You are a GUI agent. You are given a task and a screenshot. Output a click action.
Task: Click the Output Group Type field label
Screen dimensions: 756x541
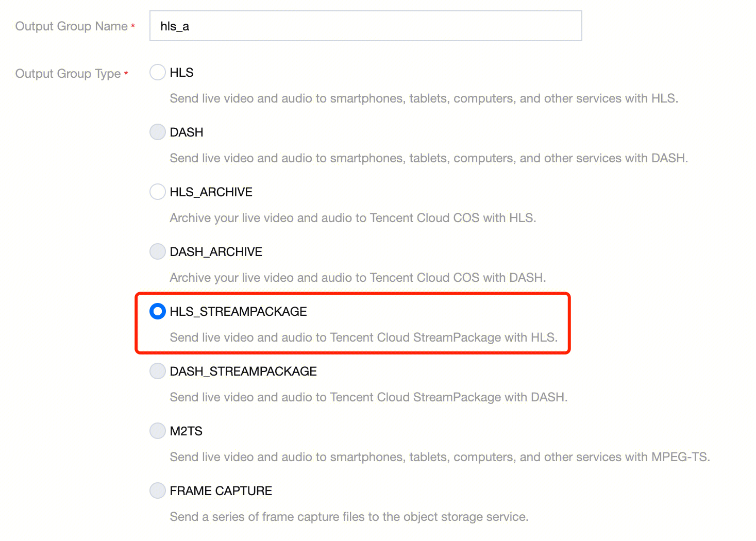point(68,74)
